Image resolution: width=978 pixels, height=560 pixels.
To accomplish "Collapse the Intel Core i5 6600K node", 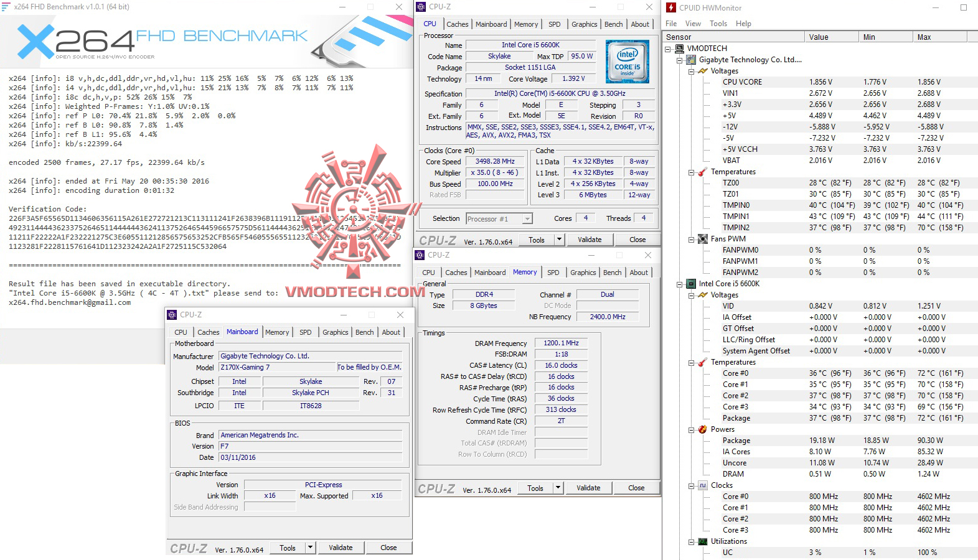I will click(680, 284).
